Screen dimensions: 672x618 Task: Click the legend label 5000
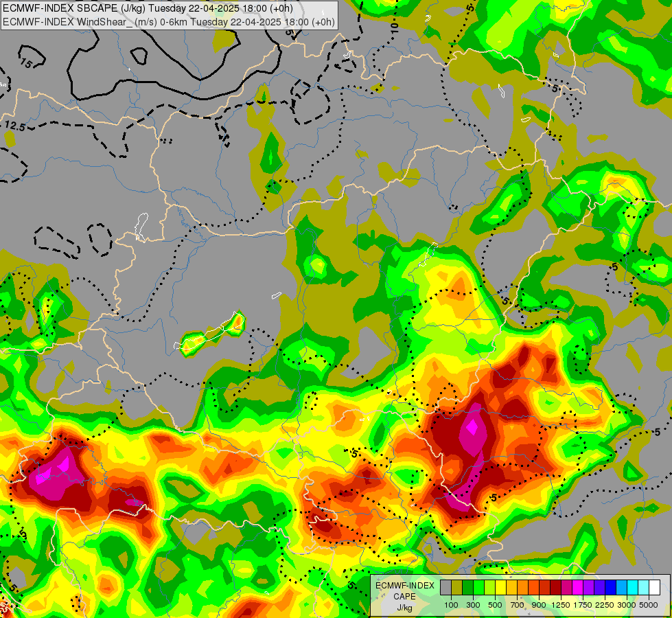[x=649, y=605]
